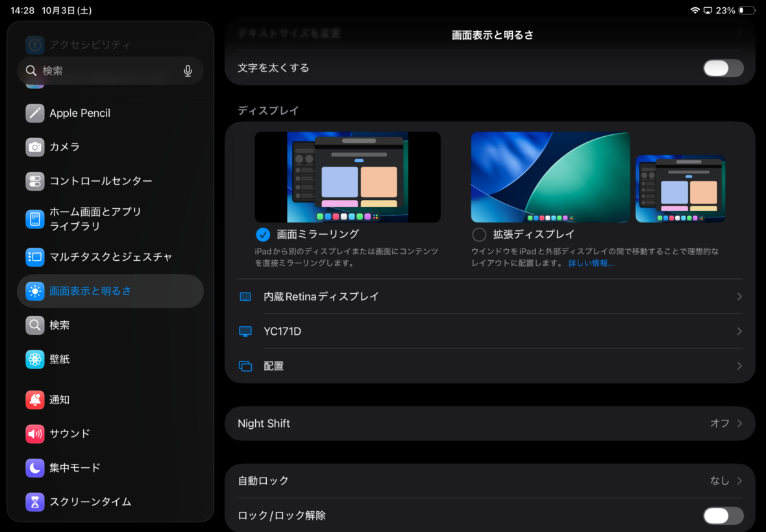Tap the ディスプレイ section header
The height and width of the screenshot is (532, 766).
click(268, 111)
